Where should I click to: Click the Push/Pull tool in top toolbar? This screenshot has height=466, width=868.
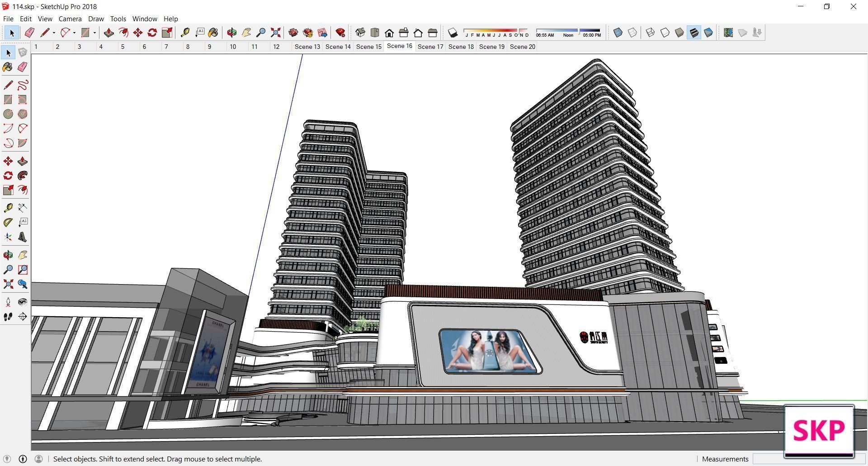[109, 33]
